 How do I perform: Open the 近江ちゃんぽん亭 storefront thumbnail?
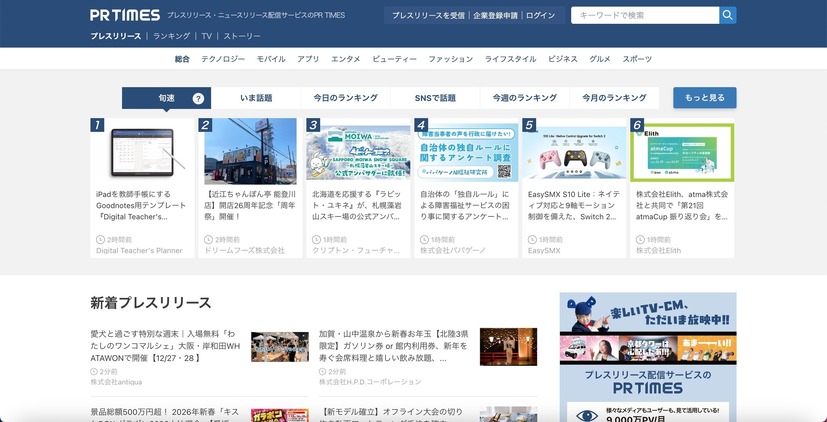coord(250,151)
